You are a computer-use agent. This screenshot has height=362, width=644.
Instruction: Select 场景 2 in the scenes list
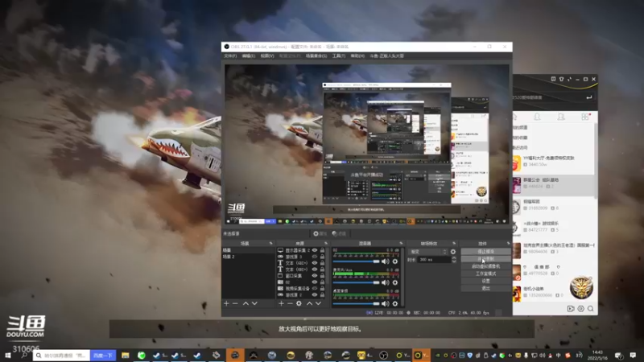click(248, 257)
